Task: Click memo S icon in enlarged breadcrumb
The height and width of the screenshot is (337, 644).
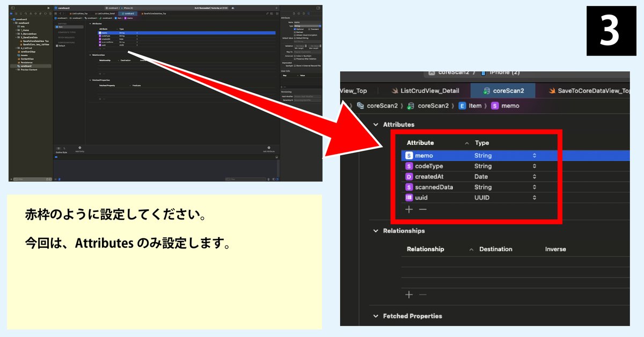Action: click(495, 106)
